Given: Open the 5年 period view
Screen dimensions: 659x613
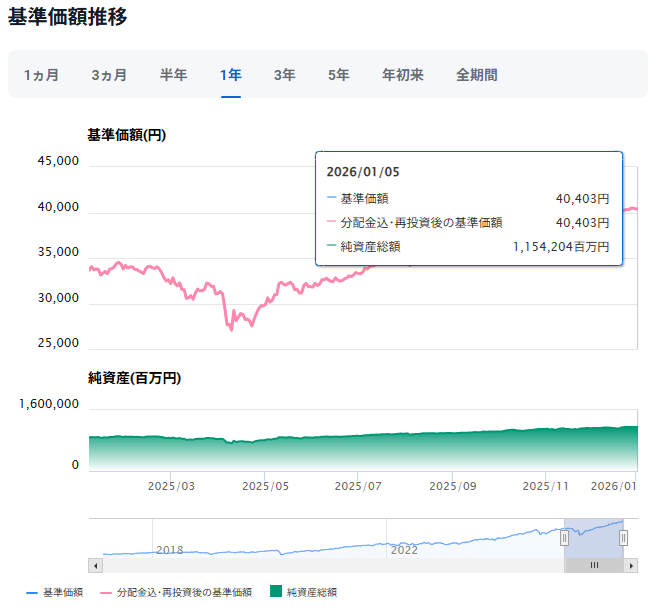Looking at the screenshot, I should [x=338, y=75].
